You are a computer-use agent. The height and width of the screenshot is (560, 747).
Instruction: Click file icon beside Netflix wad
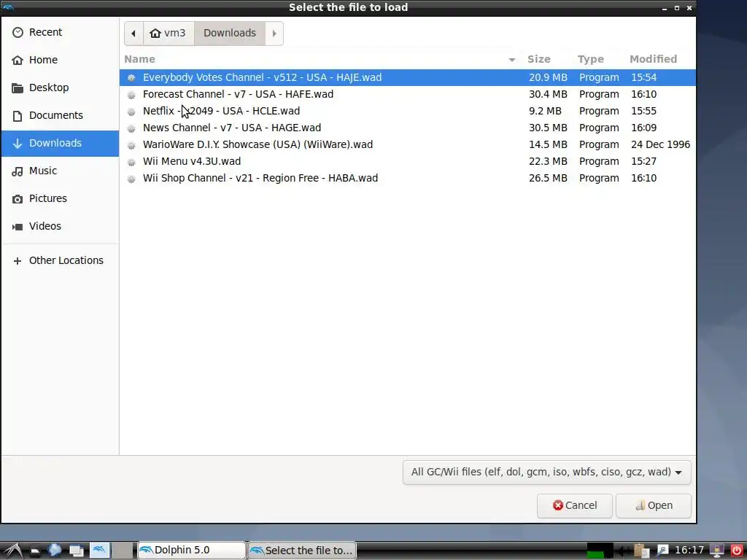[x=131, y=112]
